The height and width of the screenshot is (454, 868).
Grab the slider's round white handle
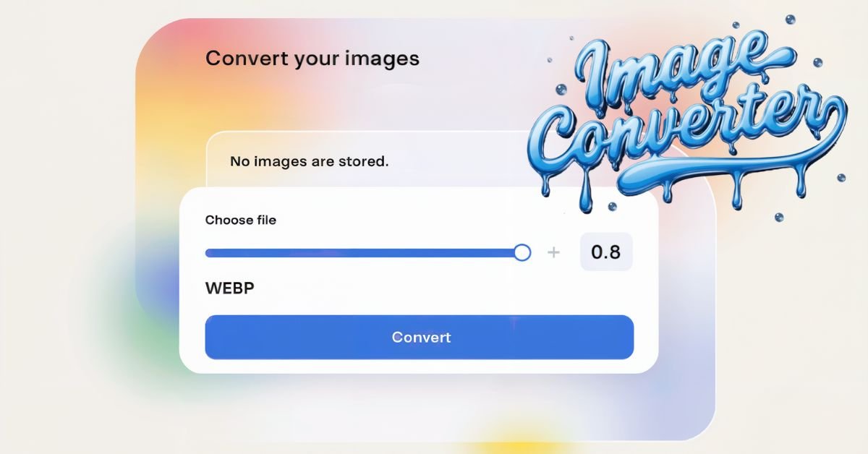(x=522, y=253)
